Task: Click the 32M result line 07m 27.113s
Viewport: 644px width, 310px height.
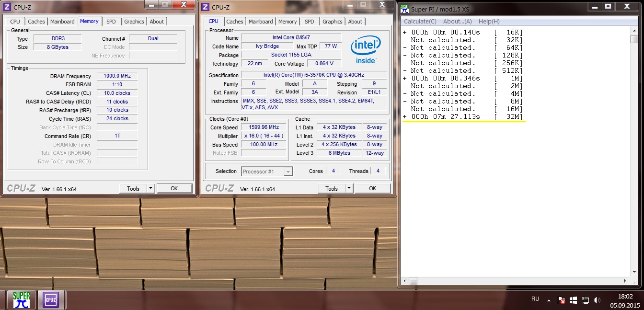Action: (463, 117)
